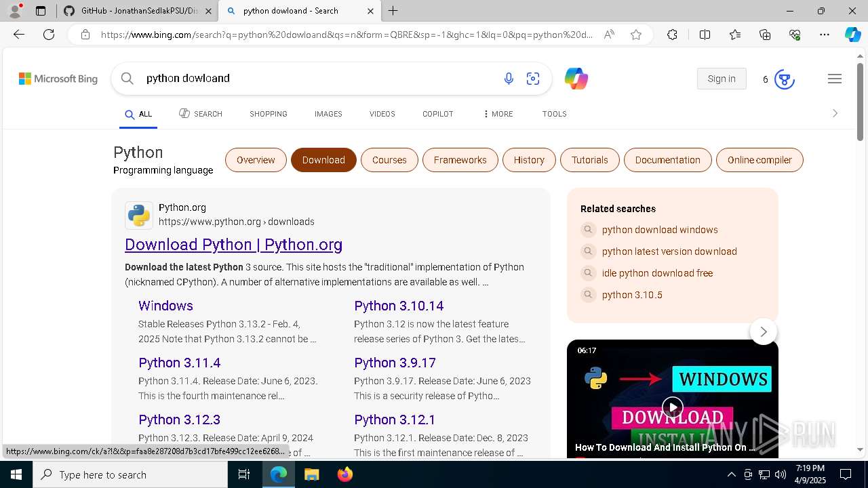Screen dimensions: 868x488
Task: Open Microsoft Rewards medal icon
Action: (x=784, y=79)
